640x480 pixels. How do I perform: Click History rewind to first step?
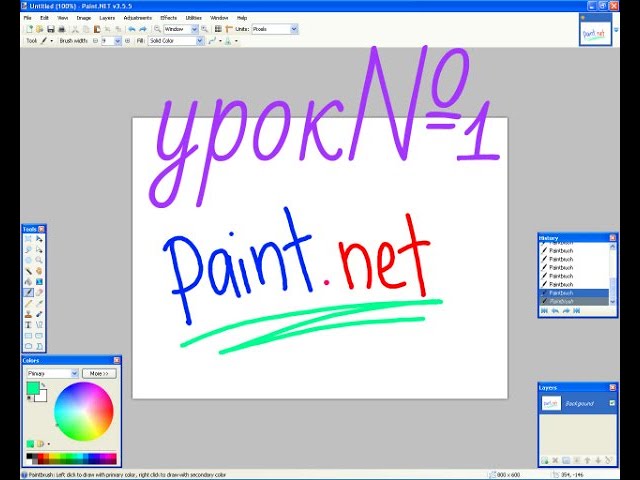pos(544,311)
